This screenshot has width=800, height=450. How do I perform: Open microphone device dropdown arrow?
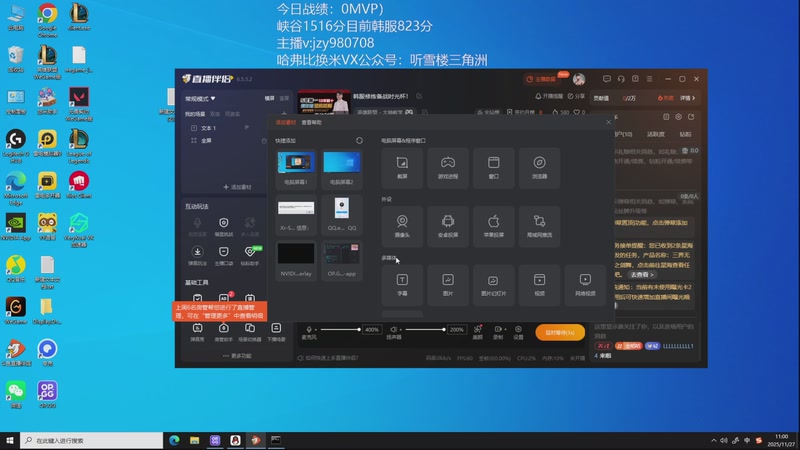pyautogui.click(x=315, y=330)
